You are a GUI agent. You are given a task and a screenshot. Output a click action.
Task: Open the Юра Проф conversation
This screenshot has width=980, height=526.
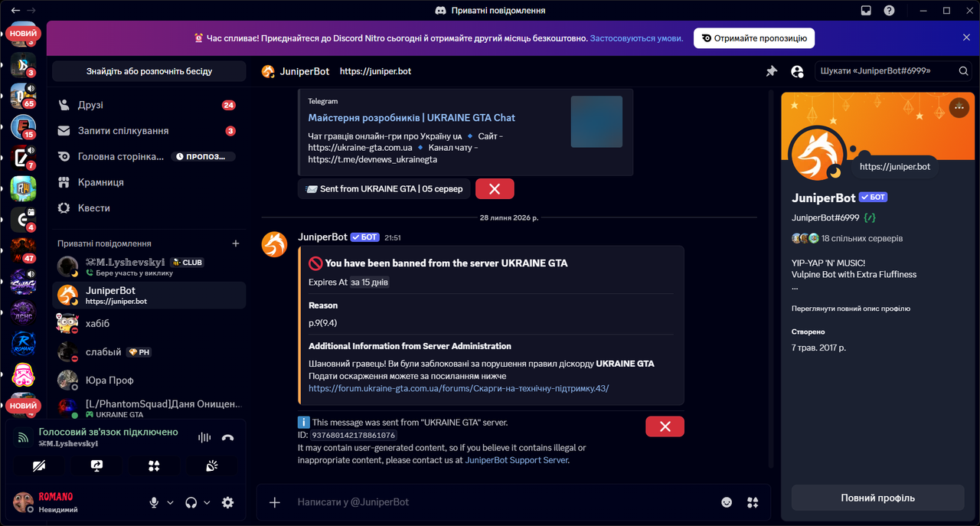coord(149,381)
